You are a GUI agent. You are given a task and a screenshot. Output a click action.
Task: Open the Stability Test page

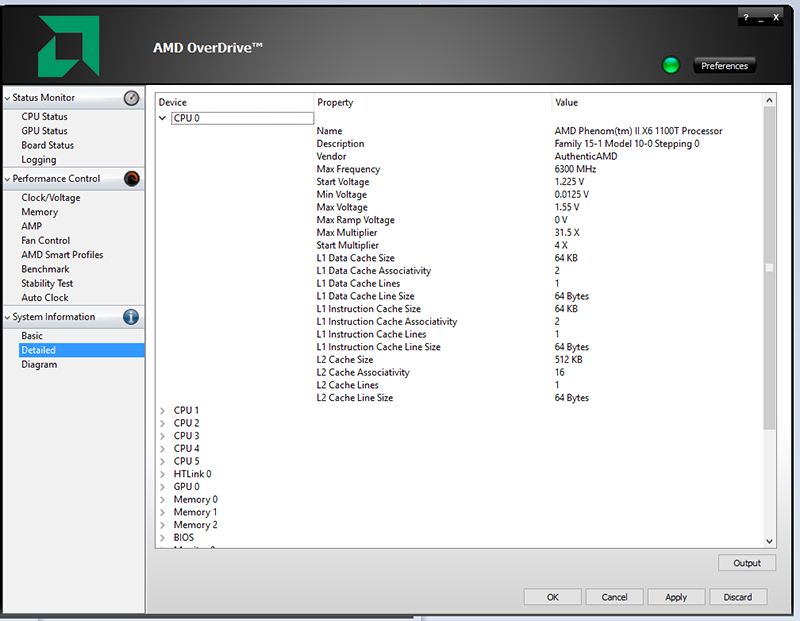(47, 283)
